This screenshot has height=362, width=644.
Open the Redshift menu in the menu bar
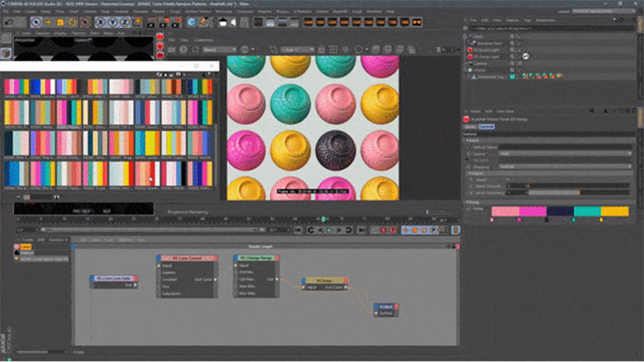(340, 12)
